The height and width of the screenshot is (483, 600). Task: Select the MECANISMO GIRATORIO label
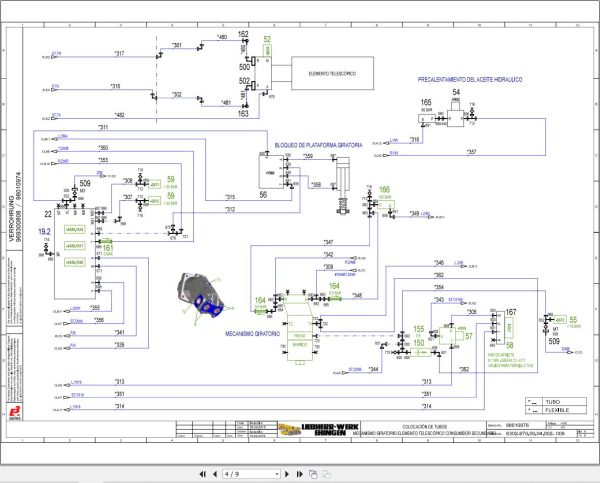coord(253,334)
